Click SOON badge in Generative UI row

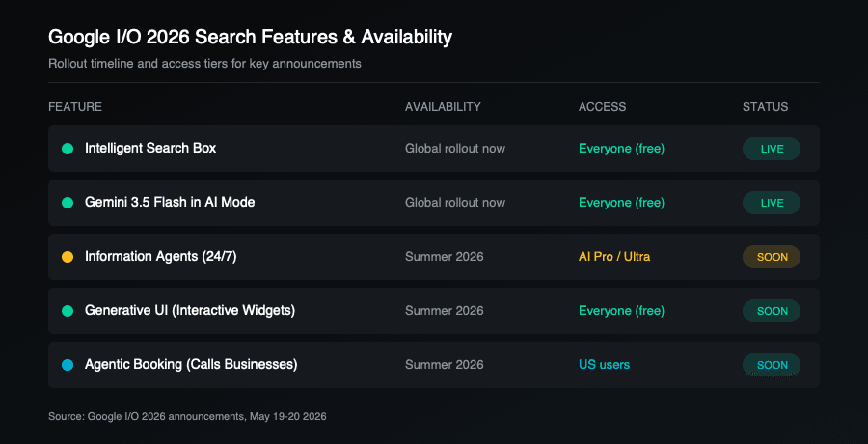pos(772,311)
